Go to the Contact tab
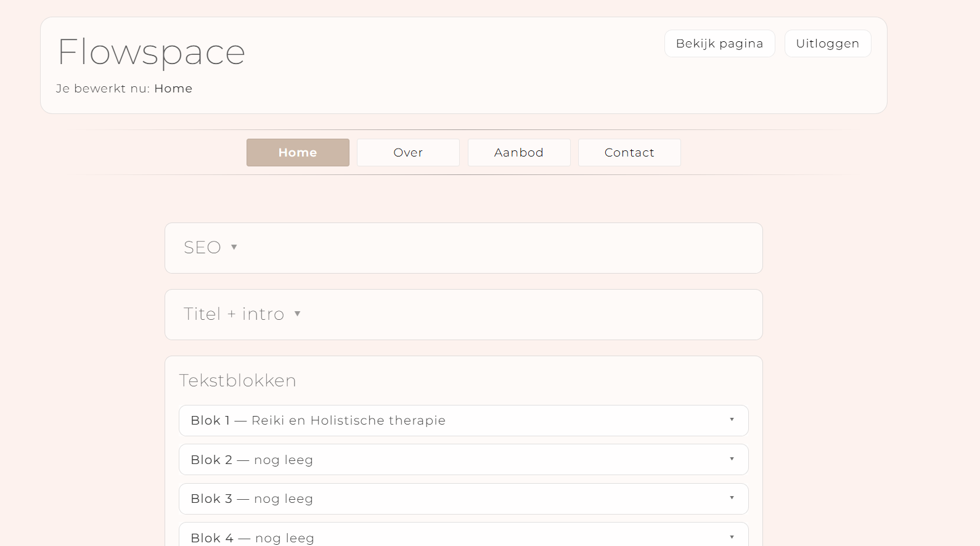980x546 pixels. coord(629,152)
